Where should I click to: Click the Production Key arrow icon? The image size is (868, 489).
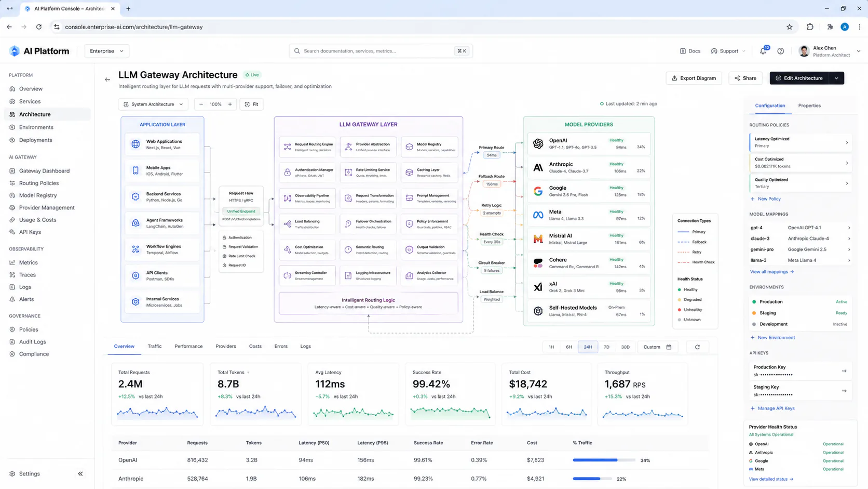tap(844, 371)
